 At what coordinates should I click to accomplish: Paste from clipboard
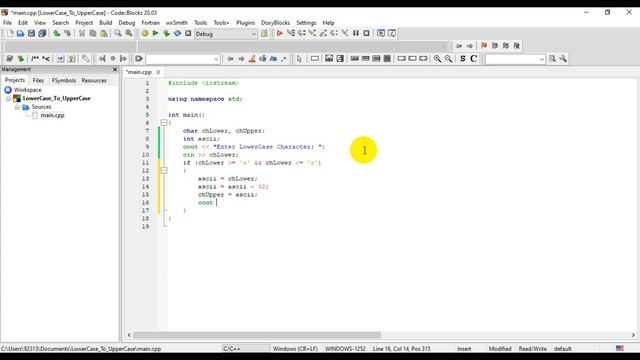[x=104, y=33]
